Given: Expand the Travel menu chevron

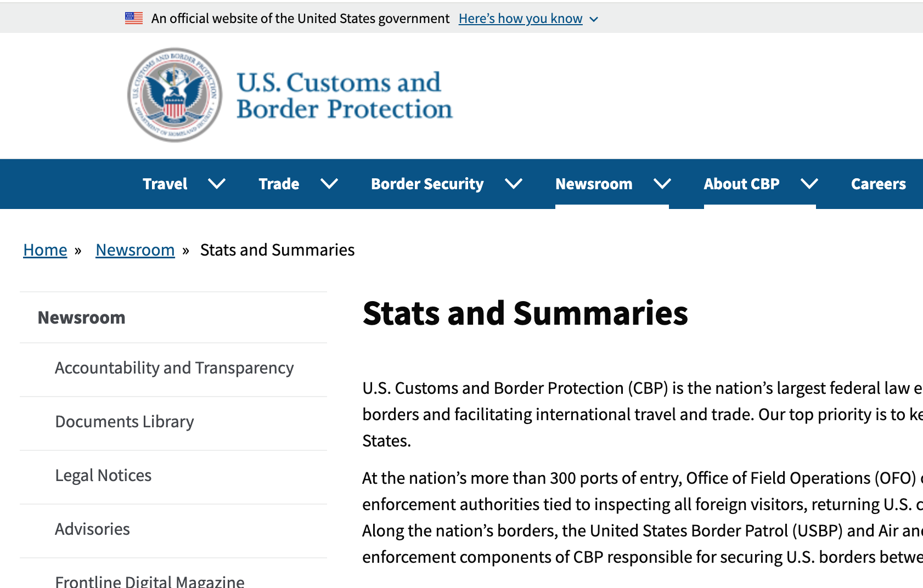Looking at the screenshot, I should coord(217,184).
